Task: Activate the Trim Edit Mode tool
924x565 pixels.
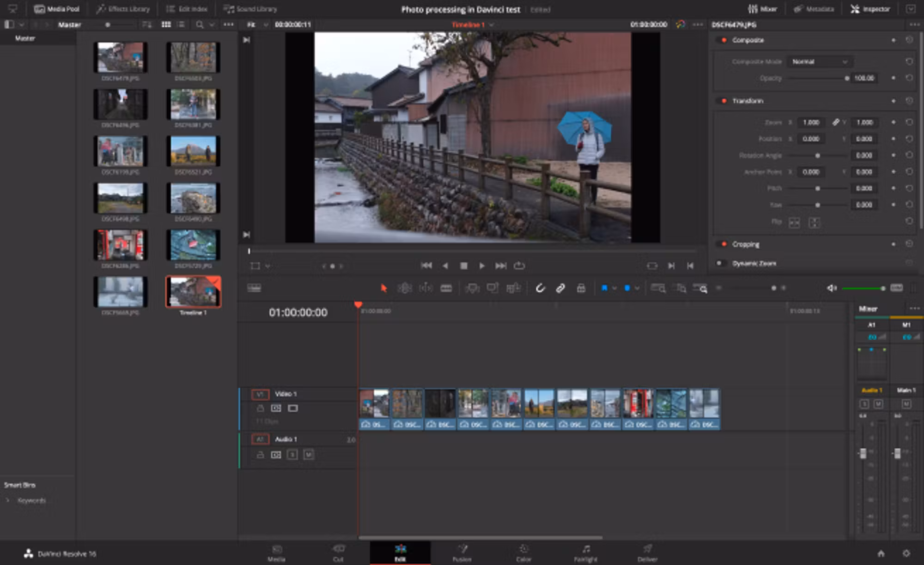Action: 405,288
